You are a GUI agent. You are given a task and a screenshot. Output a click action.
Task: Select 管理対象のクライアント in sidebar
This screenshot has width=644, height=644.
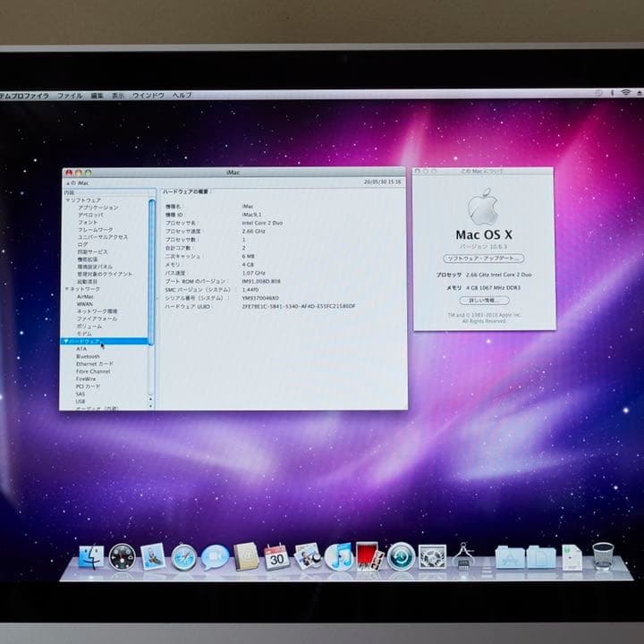pos(105,274)
